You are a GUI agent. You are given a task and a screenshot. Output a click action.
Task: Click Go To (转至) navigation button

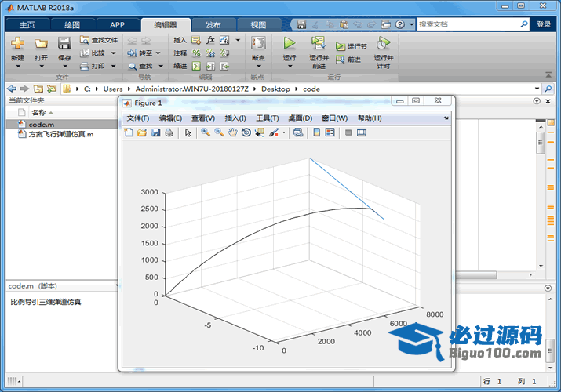pos(140,53)
